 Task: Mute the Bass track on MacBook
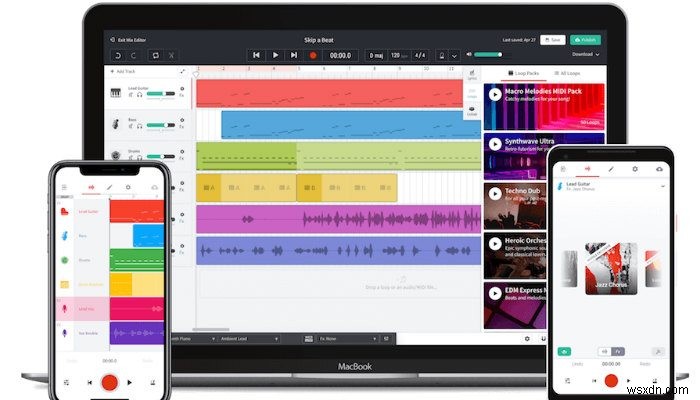[x=131, y=126]
